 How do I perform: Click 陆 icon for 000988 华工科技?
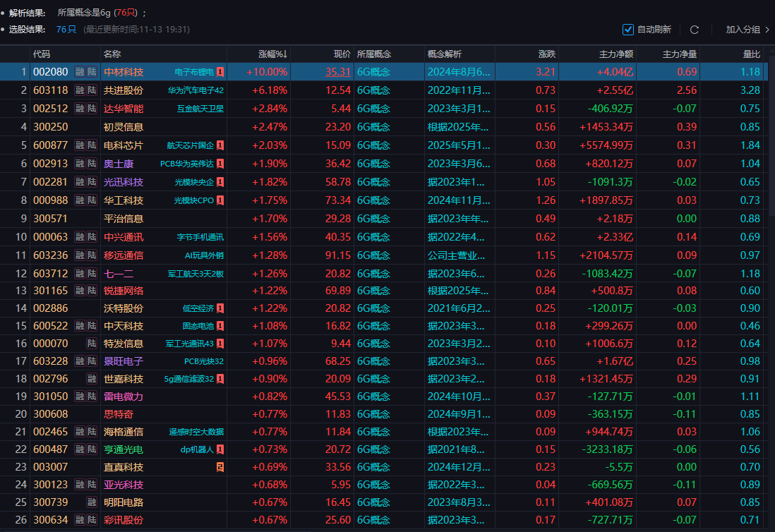(92, 200)
